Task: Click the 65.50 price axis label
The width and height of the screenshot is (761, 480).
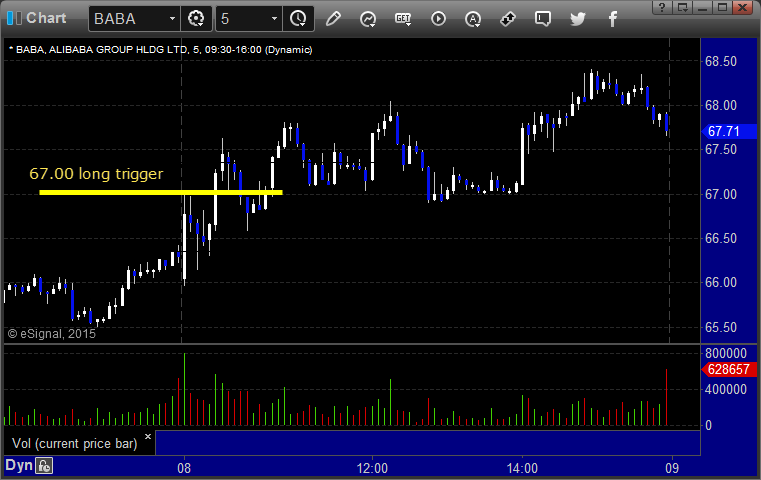Action: coord(721,327)
